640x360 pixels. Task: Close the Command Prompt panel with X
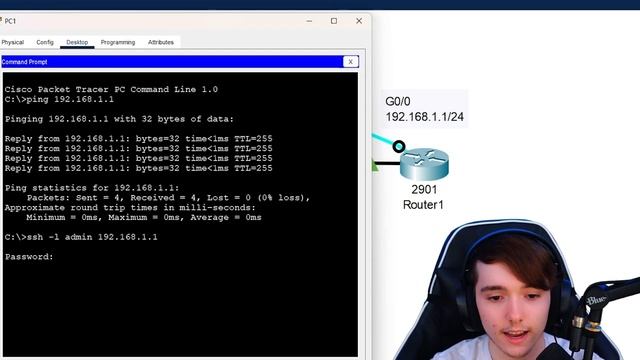coord(351,62)
